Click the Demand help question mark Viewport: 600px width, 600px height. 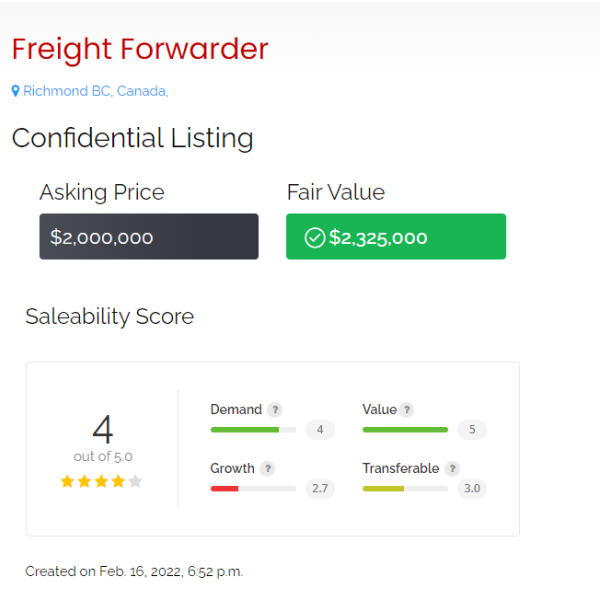(x=275, y=410)
